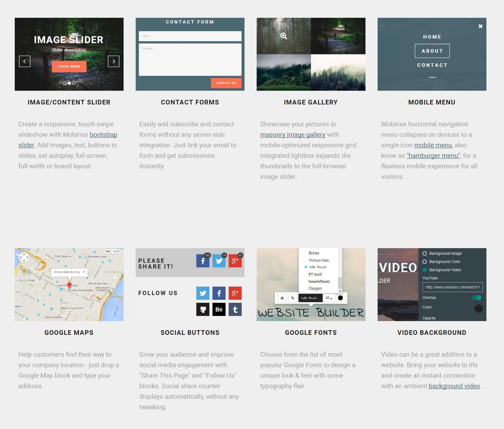Select Background Color radio button
504x429 pixels.
coord(426,262)
